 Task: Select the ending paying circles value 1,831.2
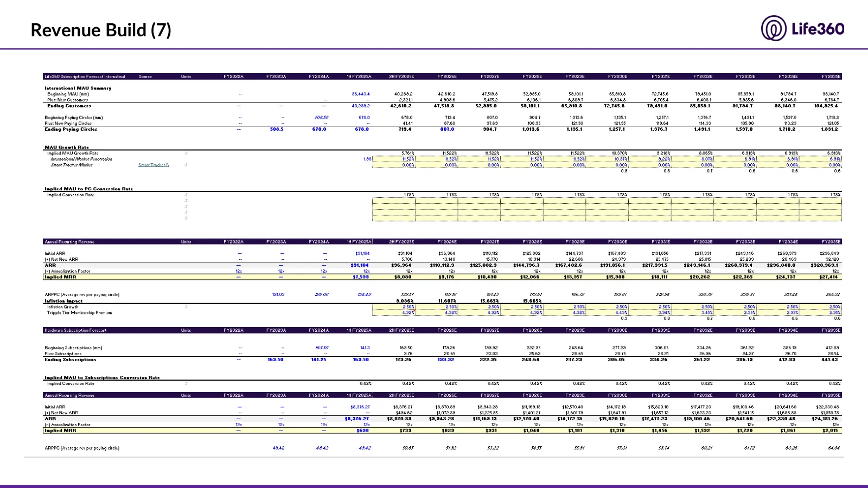coord(831,129)
